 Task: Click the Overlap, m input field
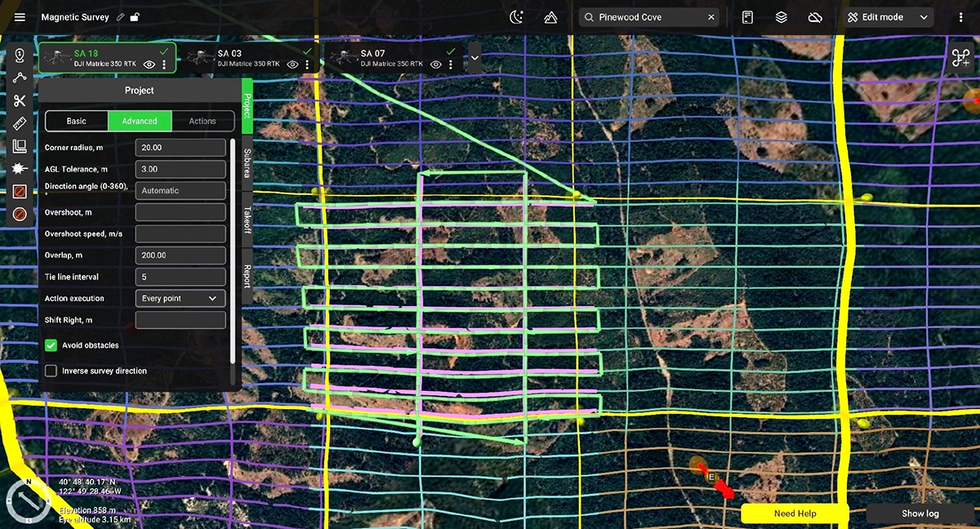[180, 256]
